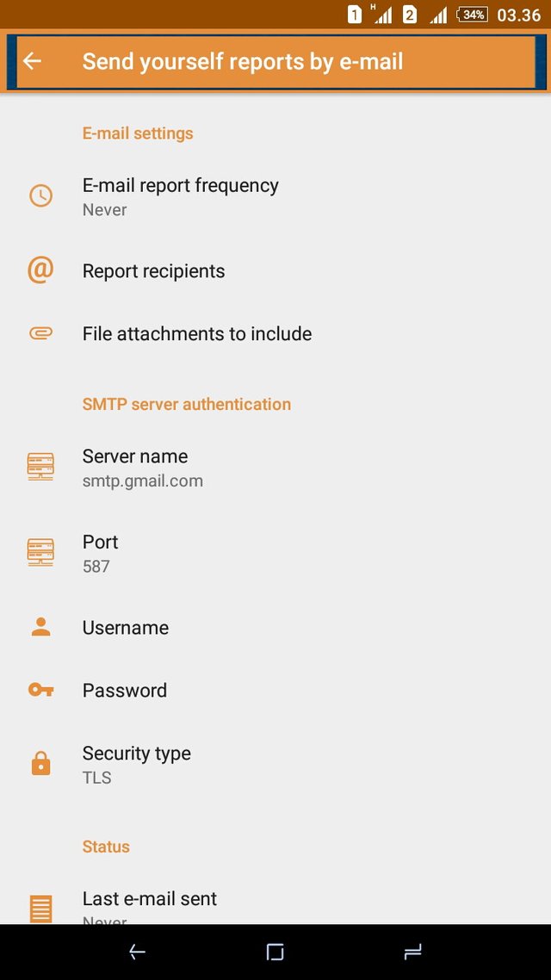Screen dimensions: 551x980
Task: Tap the clock icon for report frequency
Action: point(40,195)
